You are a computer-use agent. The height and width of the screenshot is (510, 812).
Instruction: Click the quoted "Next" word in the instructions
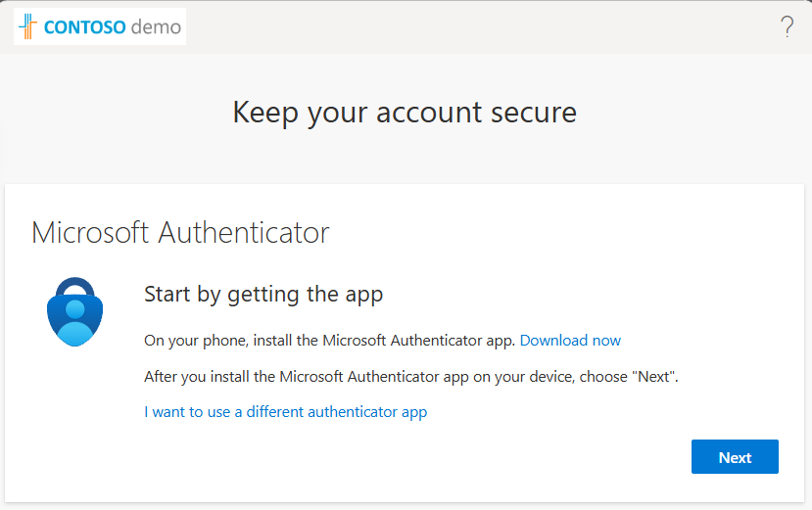654,377
